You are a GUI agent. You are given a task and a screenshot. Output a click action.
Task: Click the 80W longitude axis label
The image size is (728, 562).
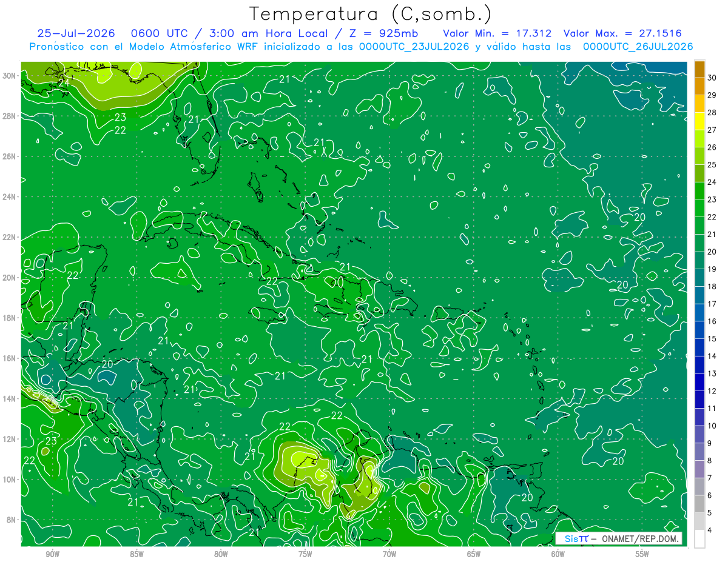tap(221, 554)
